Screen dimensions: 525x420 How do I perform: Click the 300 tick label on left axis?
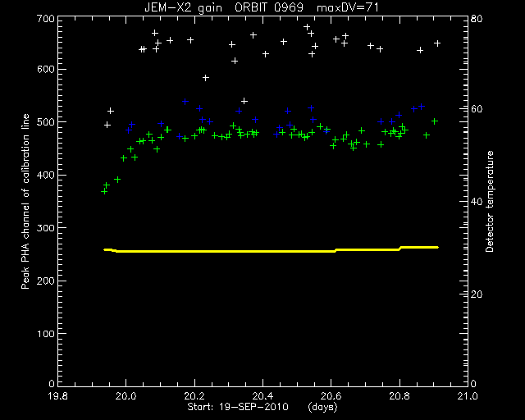click(46, 228)
